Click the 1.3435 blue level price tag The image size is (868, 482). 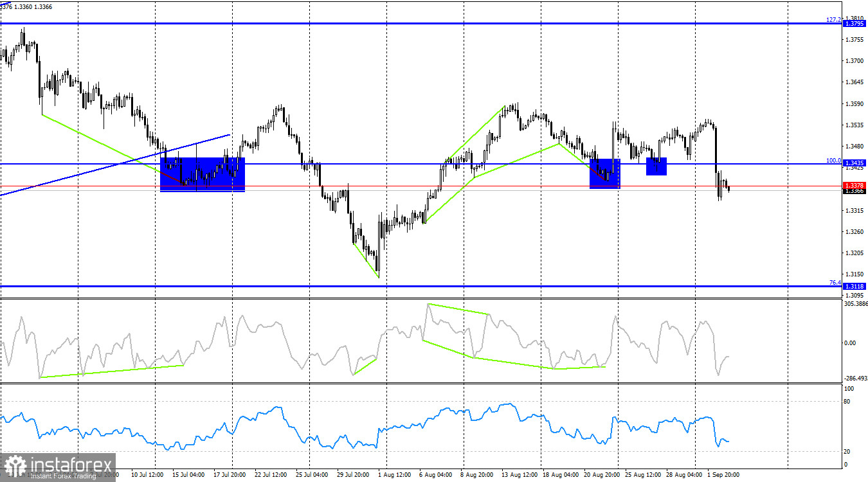tap(853, 164)
